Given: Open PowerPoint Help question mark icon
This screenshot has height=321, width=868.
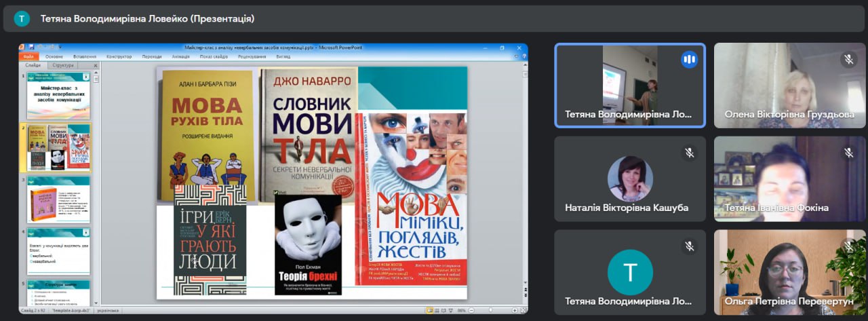Looking at the screenshot, I should [523, 56].
